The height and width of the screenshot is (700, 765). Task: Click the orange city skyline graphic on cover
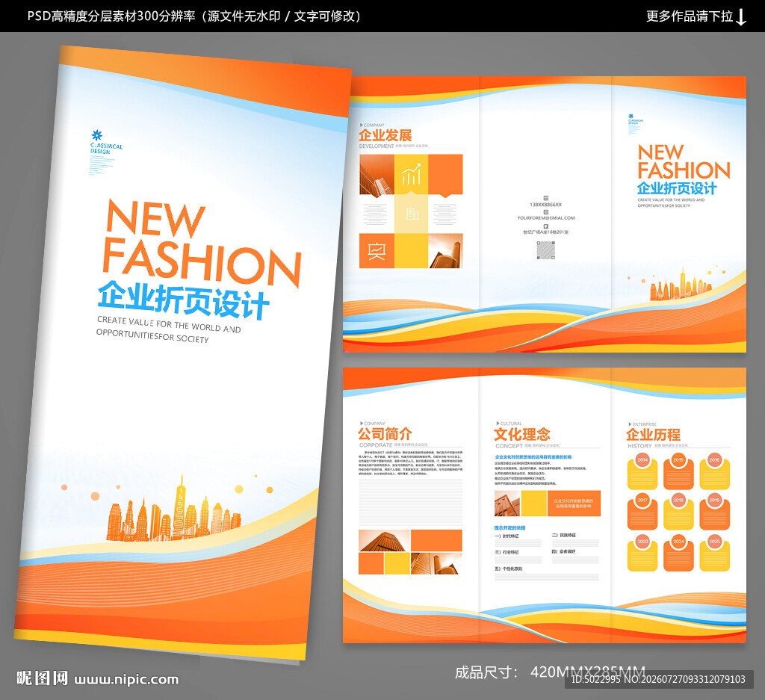pyautogui.click(x=173, y=512)
